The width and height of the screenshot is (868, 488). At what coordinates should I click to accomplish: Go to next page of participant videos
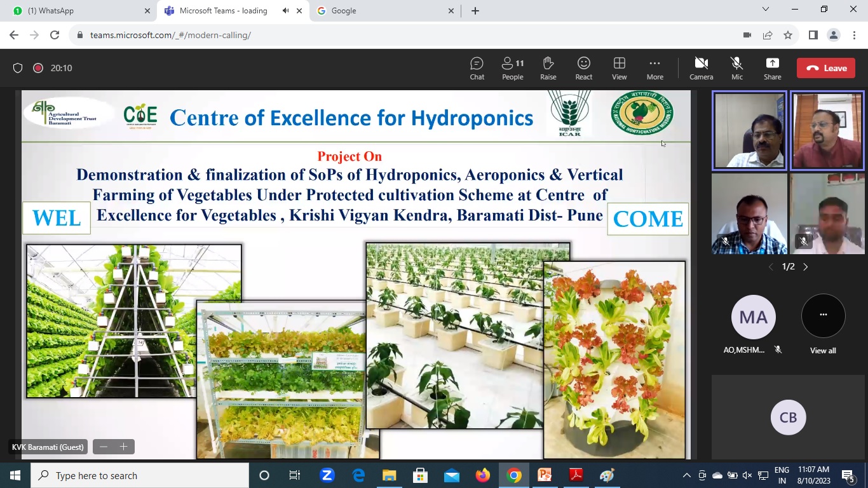(x=806, y=267)
